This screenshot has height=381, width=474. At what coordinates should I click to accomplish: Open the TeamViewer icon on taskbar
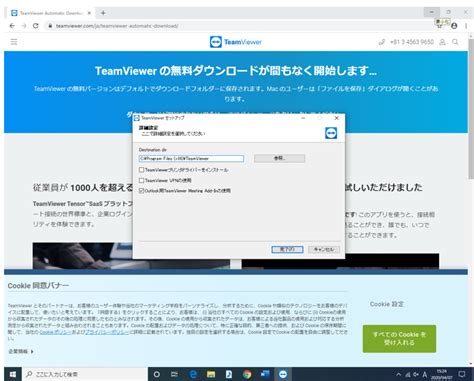(x=283, y=374)
